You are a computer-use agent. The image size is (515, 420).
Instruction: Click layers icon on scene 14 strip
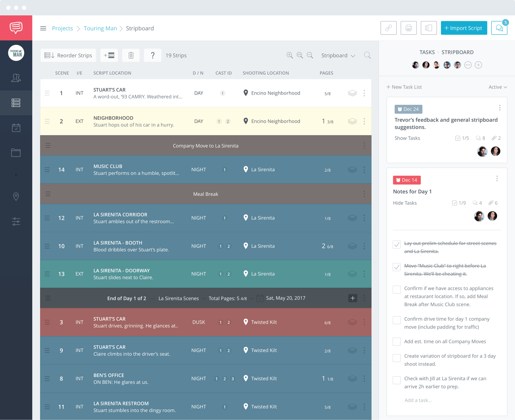352,170
